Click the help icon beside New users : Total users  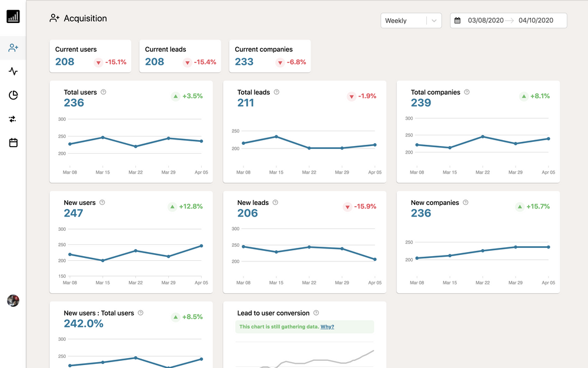tap(141, 313)
